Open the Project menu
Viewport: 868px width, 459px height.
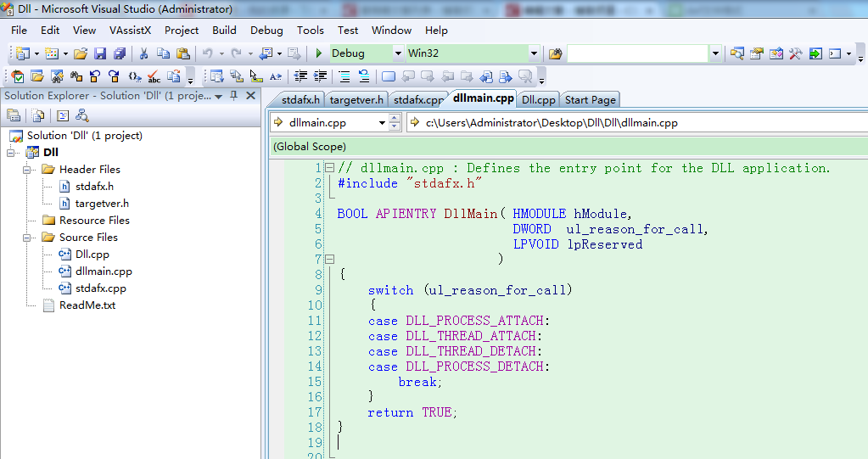(182, 31)
